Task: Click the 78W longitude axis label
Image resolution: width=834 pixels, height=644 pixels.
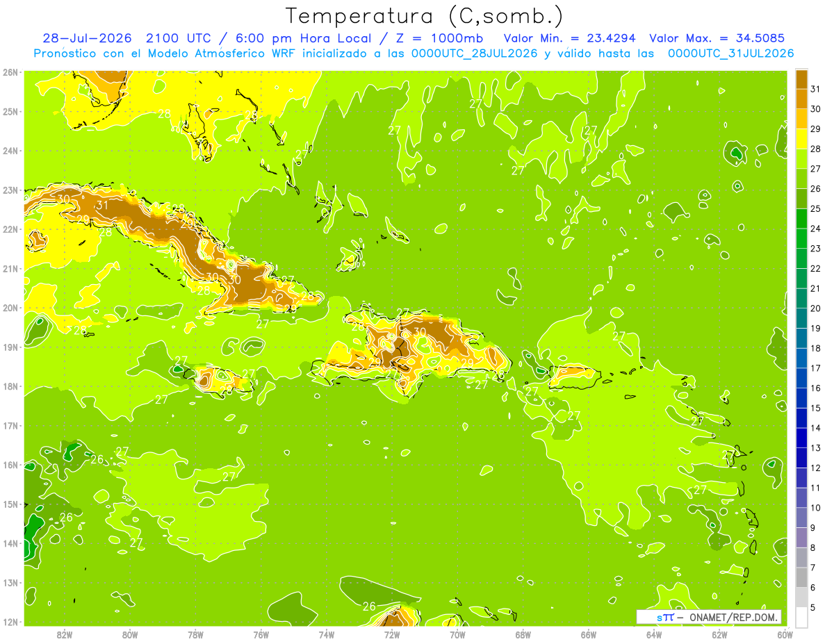Action: pos(195,634)
